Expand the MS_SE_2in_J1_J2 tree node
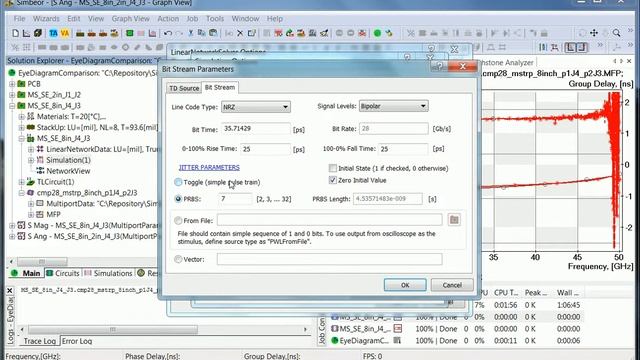Viewport: 640px width, 360px height. pyautogui.click(x=12, y=95)
